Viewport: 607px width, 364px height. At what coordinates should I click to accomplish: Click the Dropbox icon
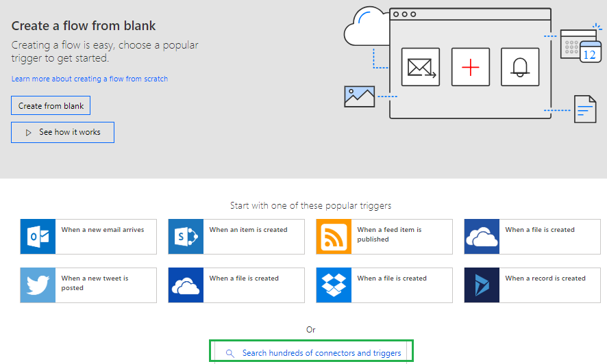point(334,285)
